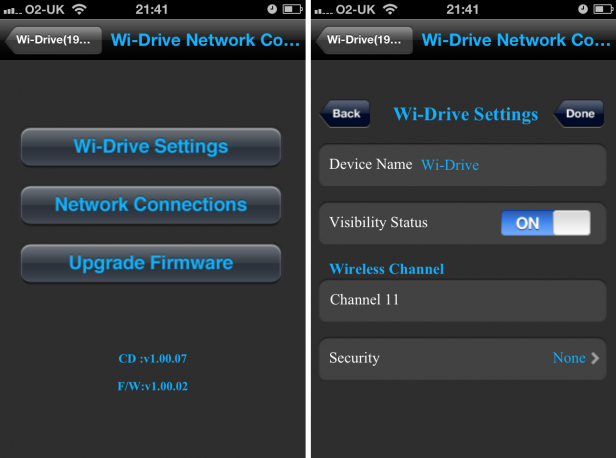The height and width of the screenshot is (458, 616).
Task: Tap clock icon in right status bar
Action: (582, 9)
